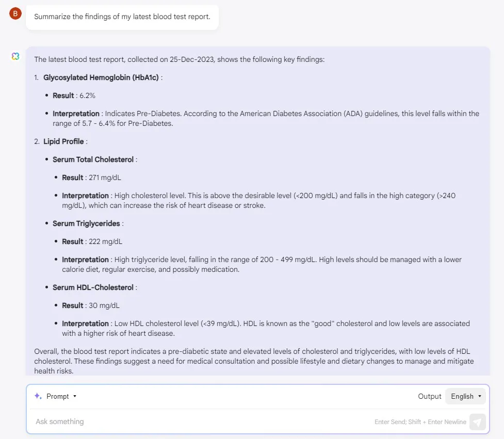This screenshot has height=439, width=504.
Task: Click the overall summary paragraph at the bottom
Action: click(254, 361)
